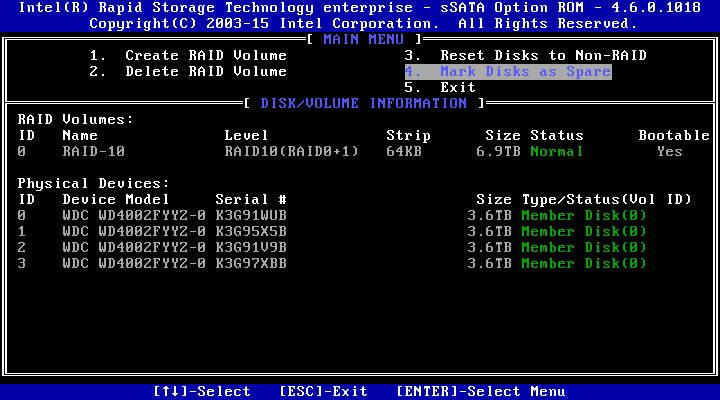
Task: Click the Bootable Yes value
Action: [x=669, y=151]
